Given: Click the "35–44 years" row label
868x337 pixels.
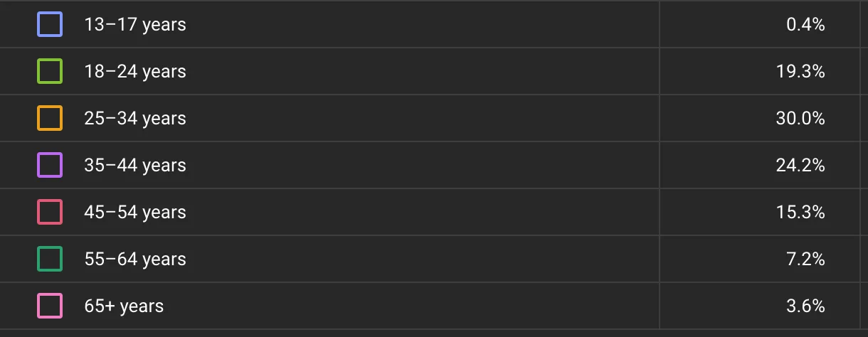Looking at the screenshot, I should 135,166.
